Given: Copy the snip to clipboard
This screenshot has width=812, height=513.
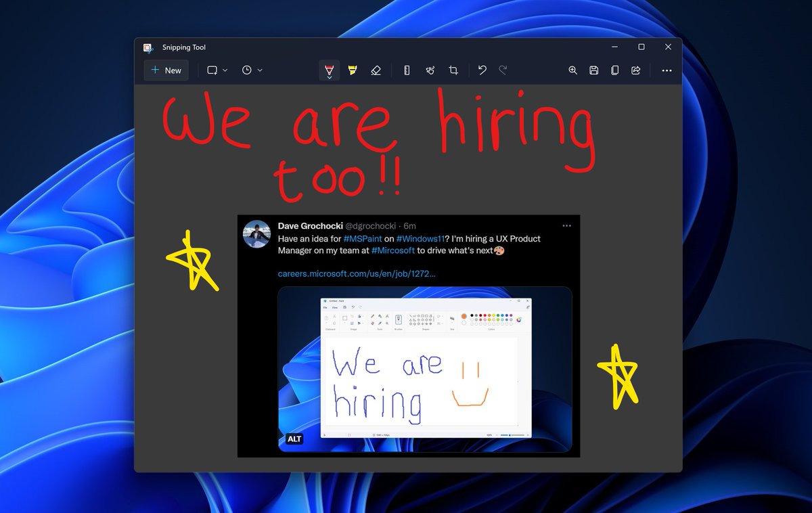Looking at the screenshot, I should point(614,70).
